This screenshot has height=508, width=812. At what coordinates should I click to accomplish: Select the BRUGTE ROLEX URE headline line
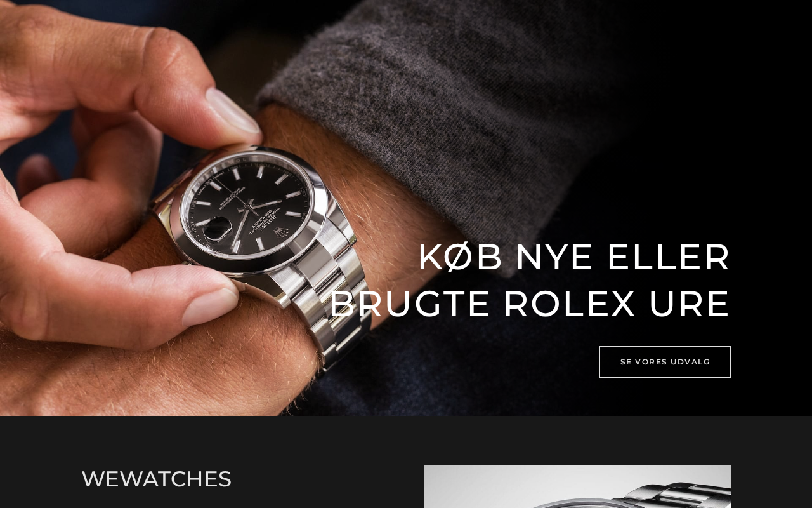[530, 304]
